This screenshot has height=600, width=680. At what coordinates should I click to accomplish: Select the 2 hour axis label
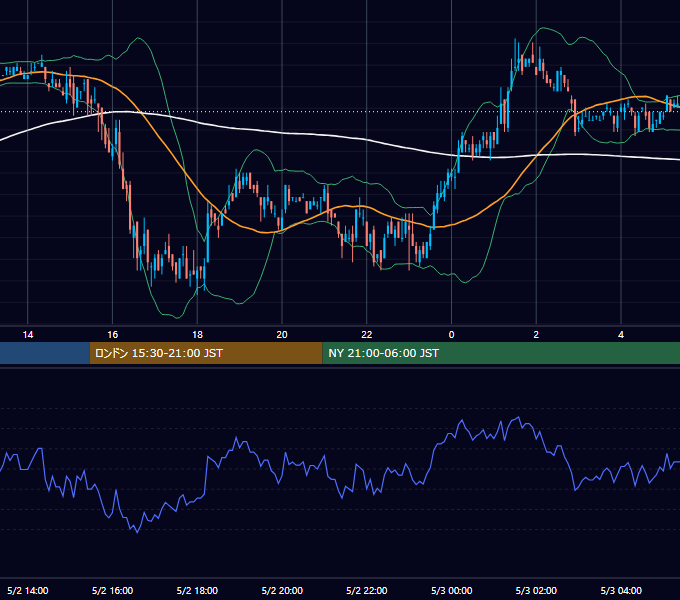[536, 335]
